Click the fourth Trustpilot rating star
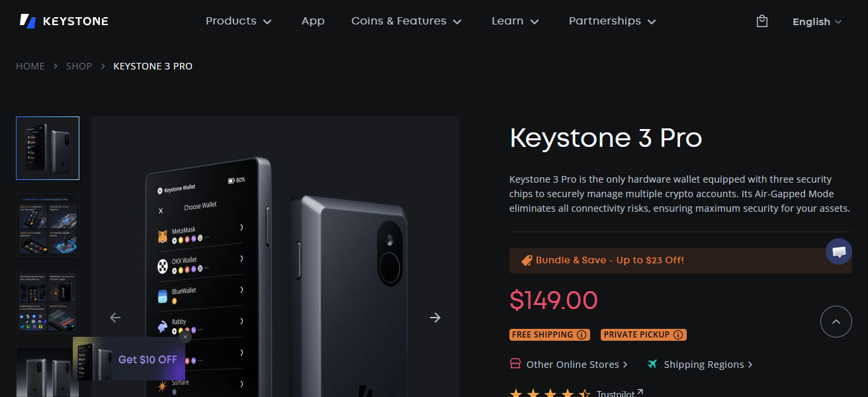Screen dimensions: 868x397 pyautogui.click(x=568, y=392)
